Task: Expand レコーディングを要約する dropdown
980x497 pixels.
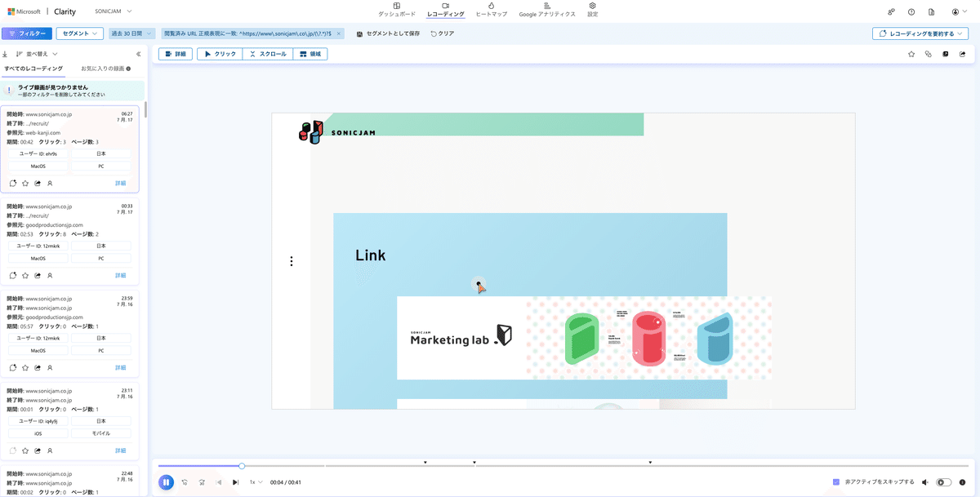Action: point(920,33)
